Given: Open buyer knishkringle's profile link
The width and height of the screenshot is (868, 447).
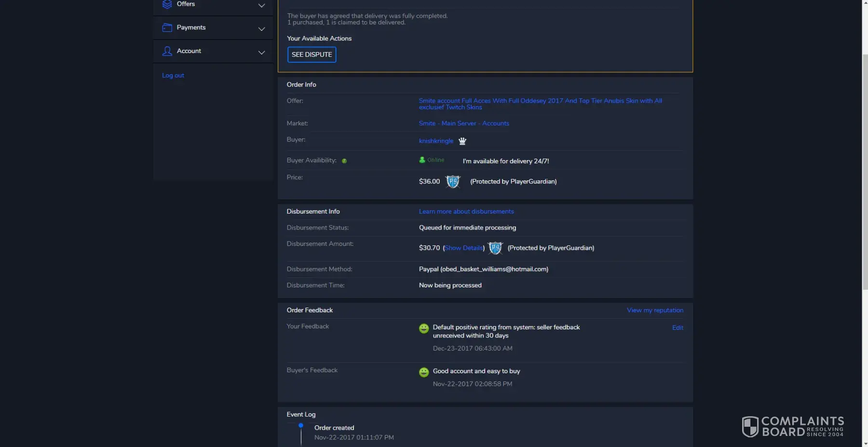Looking at the screenshot, I should tap(436, 141).
